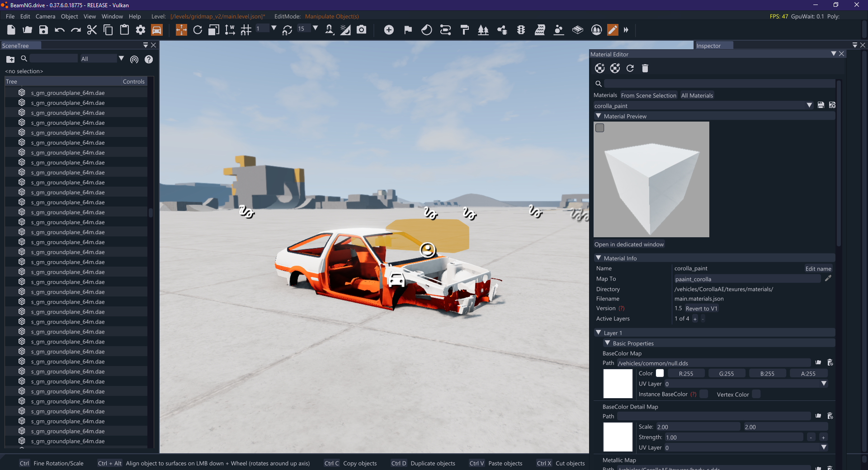Click the orange vehicle icon in toolbar
Image resolution: width=868 pixels, height=470 pixels.
tap(156, 30)
